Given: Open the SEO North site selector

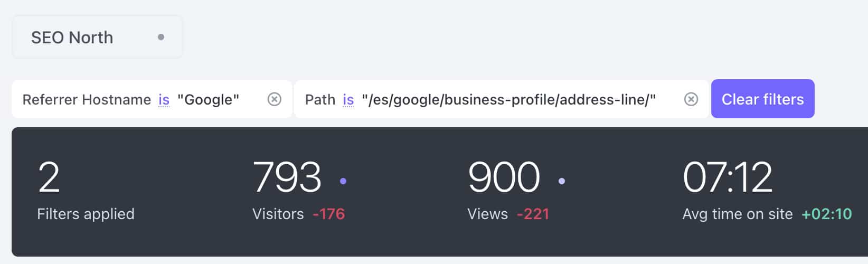Looking at the screenshot, I should pos(97,37).
